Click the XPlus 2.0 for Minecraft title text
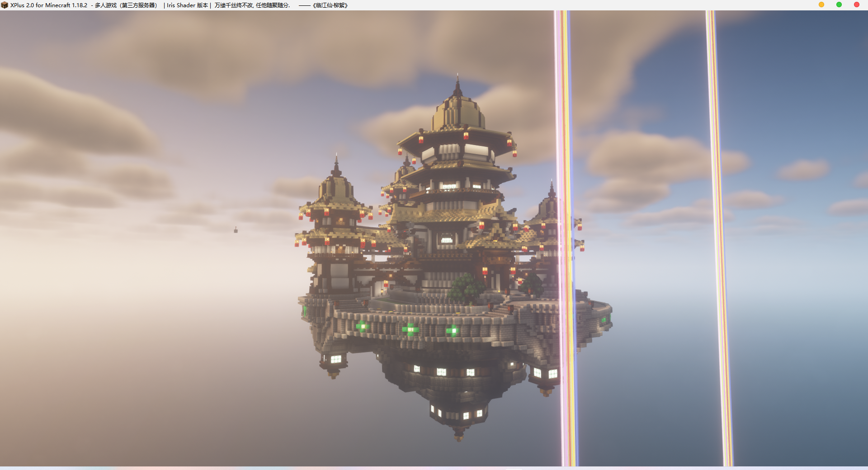The image size is (868, 470). (x=49, y=5)
